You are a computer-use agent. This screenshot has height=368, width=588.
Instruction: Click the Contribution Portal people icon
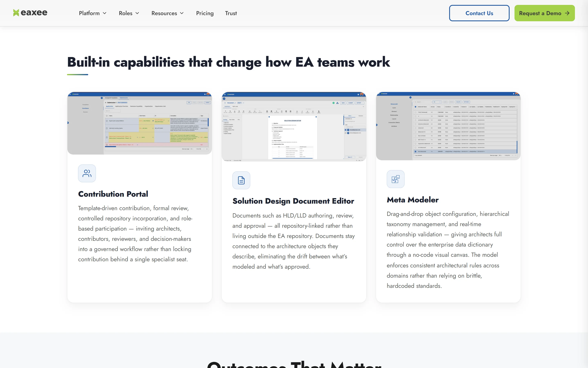pos(87,173)
